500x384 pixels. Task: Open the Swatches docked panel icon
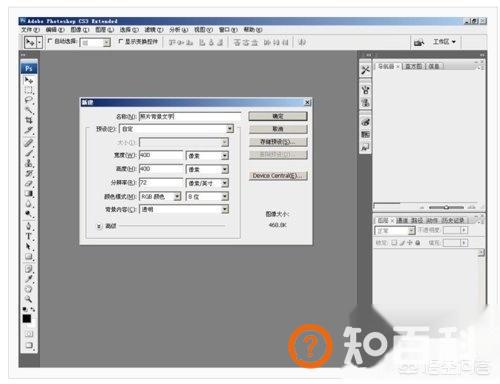[365, 135]
